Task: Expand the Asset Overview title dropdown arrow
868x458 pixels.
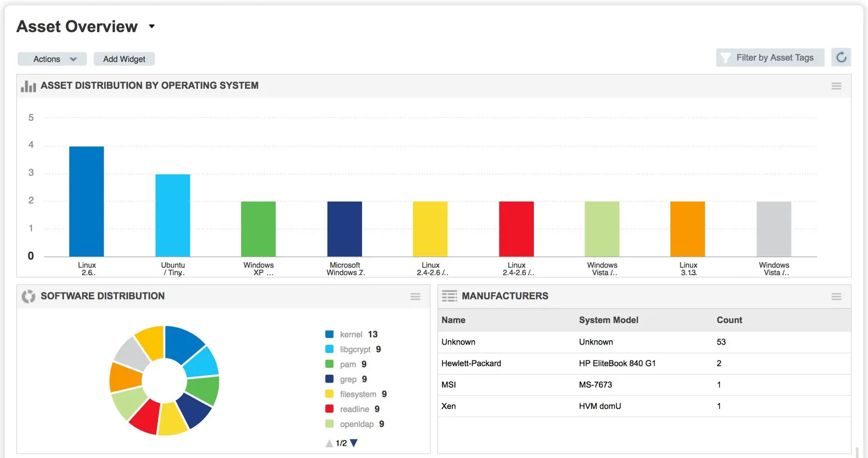Action: click(x=152, y=26)
